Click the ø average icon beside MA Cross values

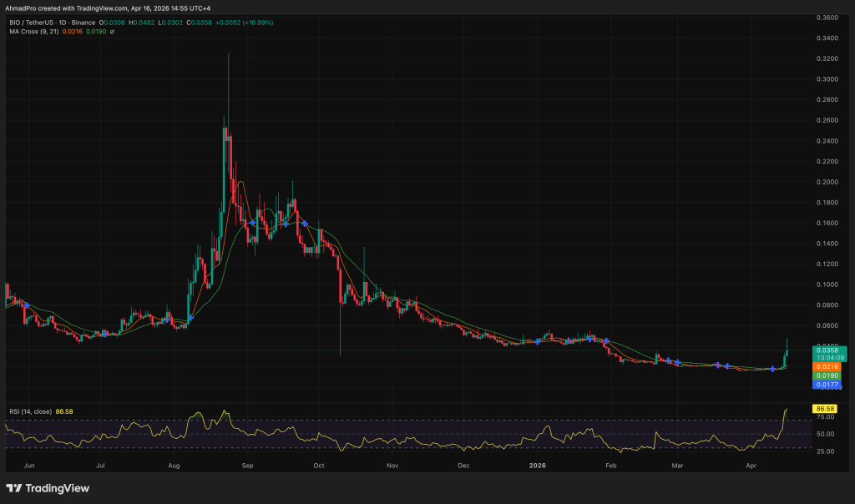(113, 33)
